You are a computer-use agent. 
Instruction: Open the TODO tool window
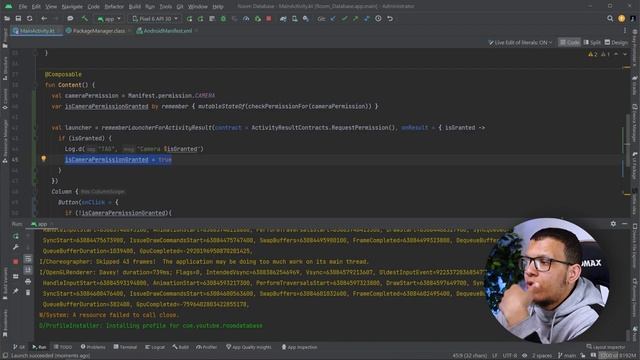(62, 347)
